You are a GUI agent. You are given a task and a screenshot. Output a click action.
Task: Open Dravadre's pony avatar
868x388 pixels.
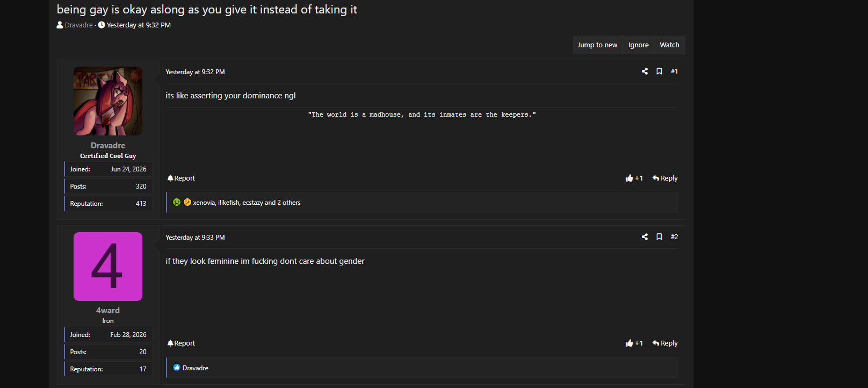pos(108,101)
